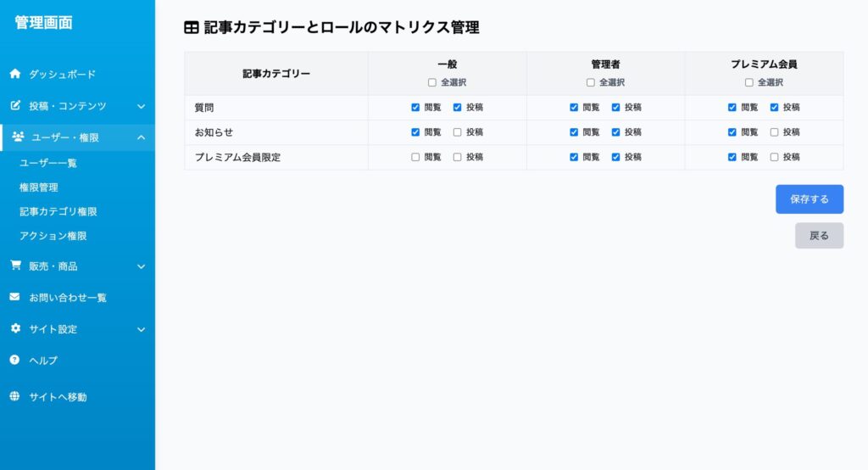
Task: Uncheck 投稿 for 質問 under 管理者
Action: click(615, 108)
